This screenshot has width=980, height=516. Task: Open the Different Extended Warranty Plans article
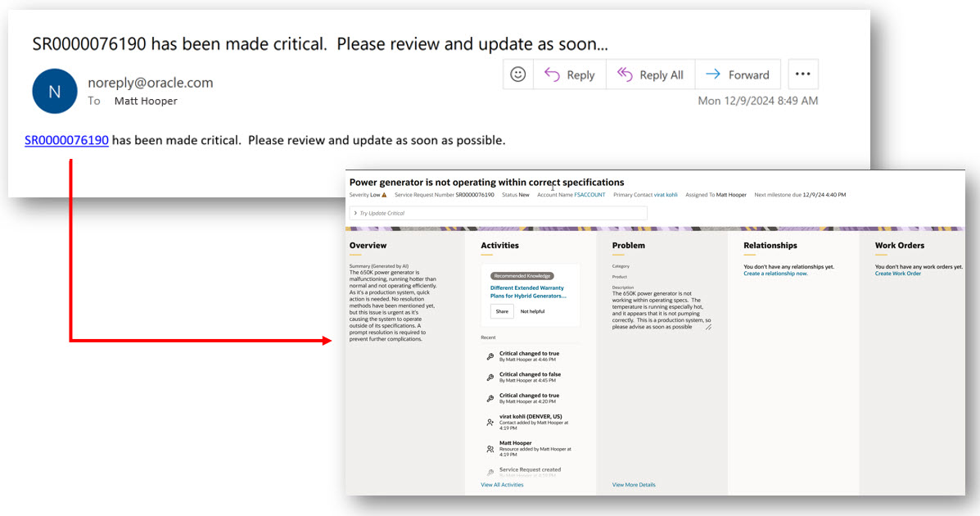(528, 292)
